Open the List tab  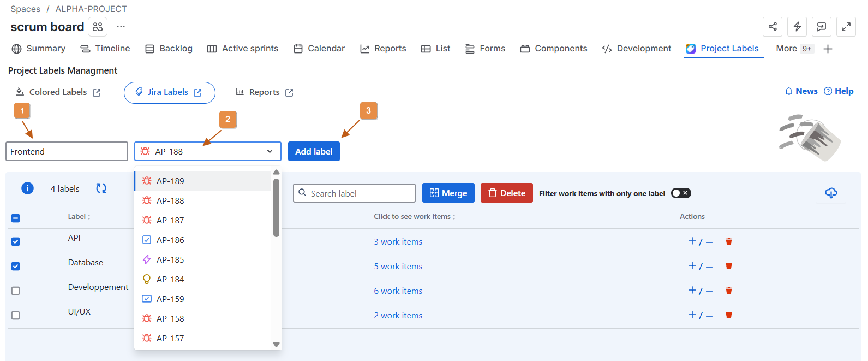[x=435, y=49]
